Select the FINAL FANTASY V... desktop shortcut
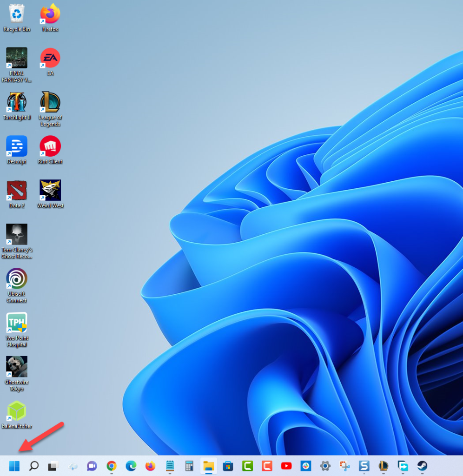The width and height of the screenshot is (463, 476). pyautogui.click(x=17, y=65)
